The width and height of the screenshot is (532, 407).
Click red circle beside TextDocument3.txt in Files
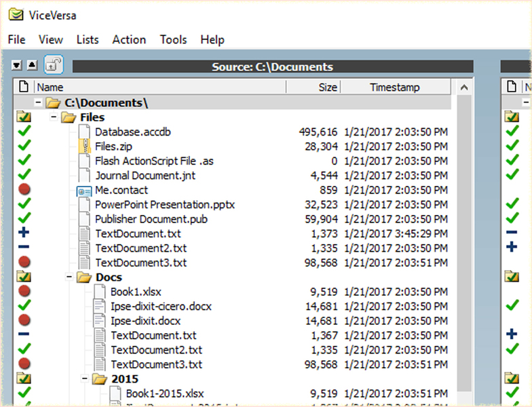24,262
